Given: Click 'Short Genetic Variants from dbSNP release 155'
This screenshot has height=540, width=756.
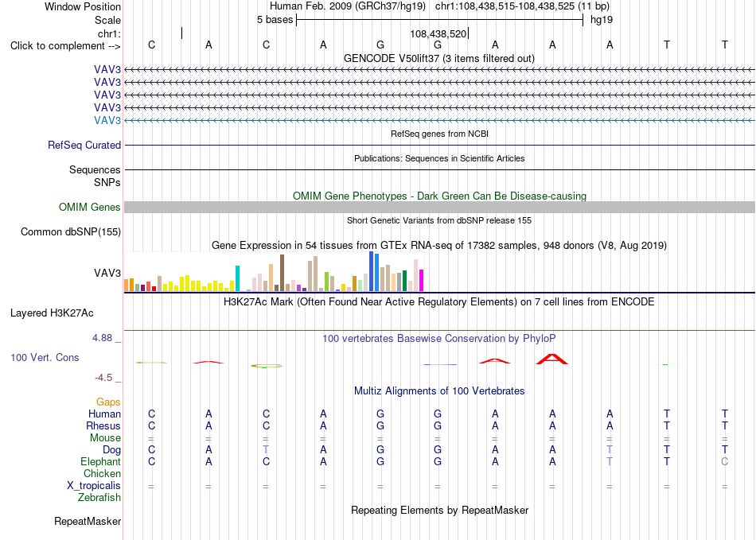Looking at the screenshot, I should pyautogui.click(x=439, y=220).
